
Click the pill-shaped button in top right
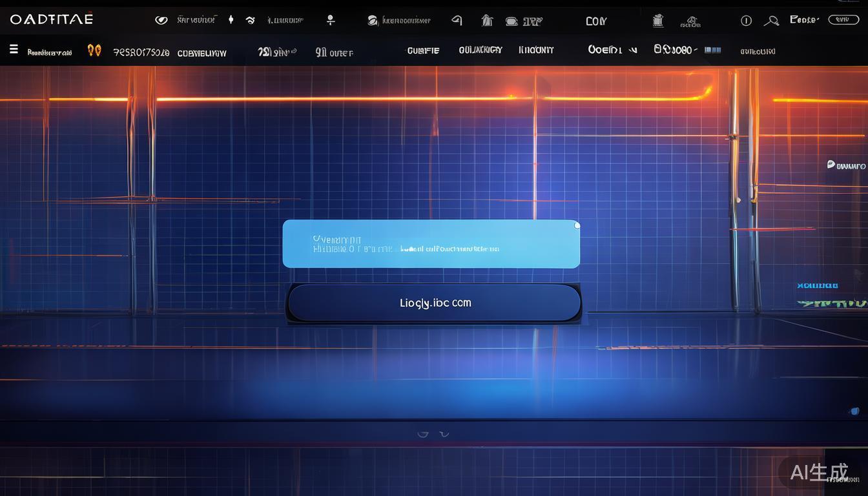coord(843,20)
